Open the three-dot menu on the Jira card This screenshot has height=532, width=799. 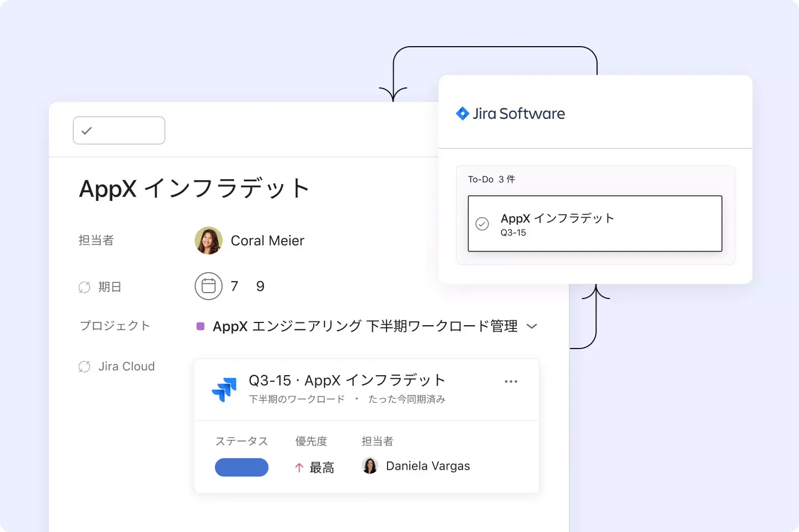tap(511, 381)
